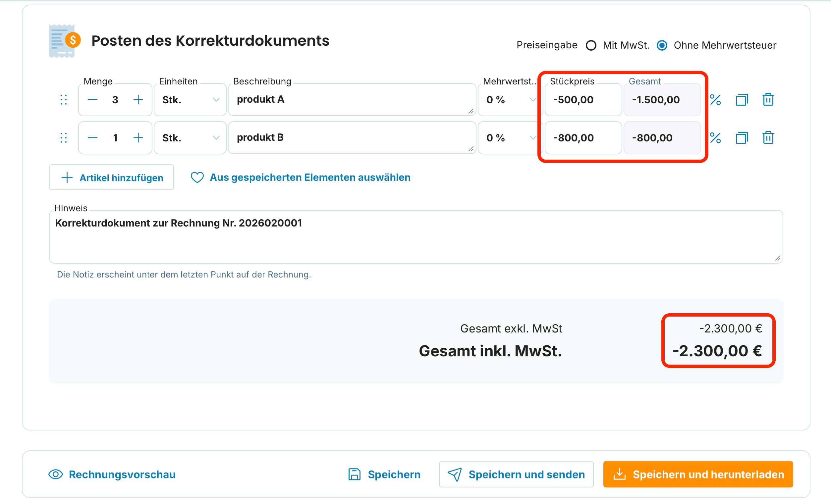Delete the produkt A row
This screenshot has width=831, height=504.
768,99
